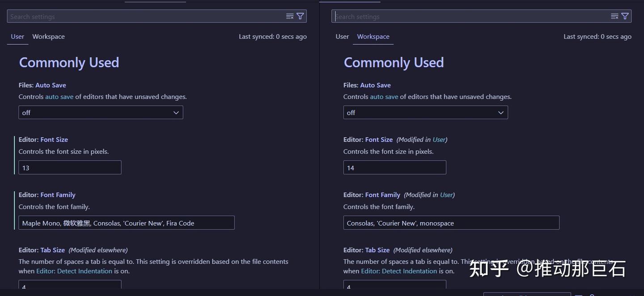Open 'Editor: Detect Indentation' link in left pane
Viewport: 644px width, 296px height.
tap(74, 271)
